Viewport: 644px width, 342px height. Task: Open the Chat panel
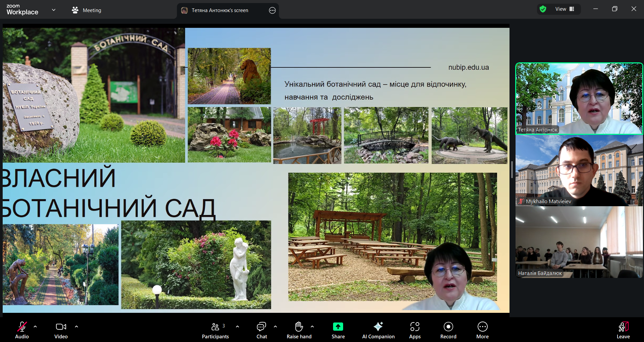coord(261,330)
